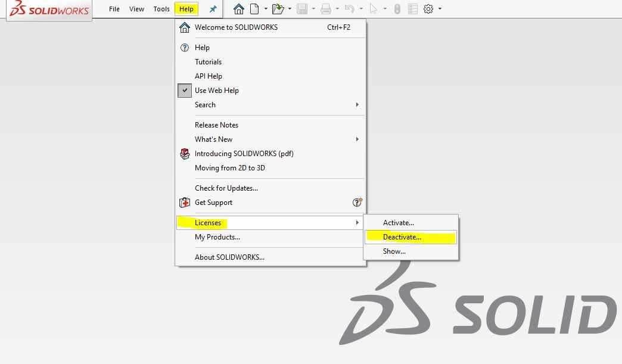
Task: Toggle the Use Web Help checkmark
Action: coord(185,91)
